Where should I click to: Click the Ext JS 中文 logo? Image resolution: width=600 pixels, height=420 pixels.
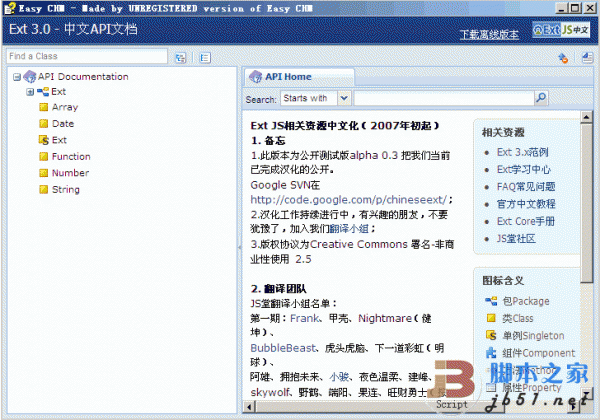click(x=561, y=29)
